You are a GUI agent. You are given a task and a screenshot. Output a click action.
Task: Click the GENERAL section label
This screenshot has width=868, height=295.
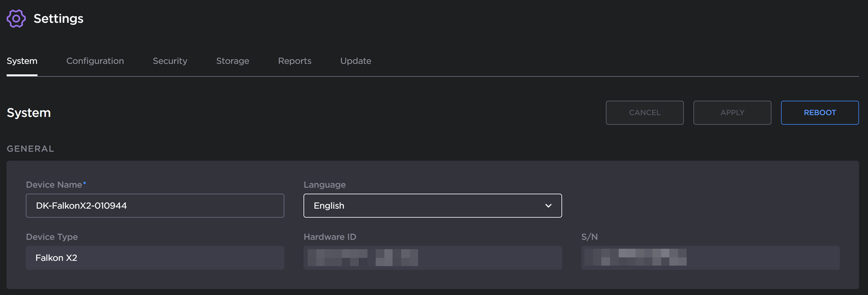coord(30,149)
